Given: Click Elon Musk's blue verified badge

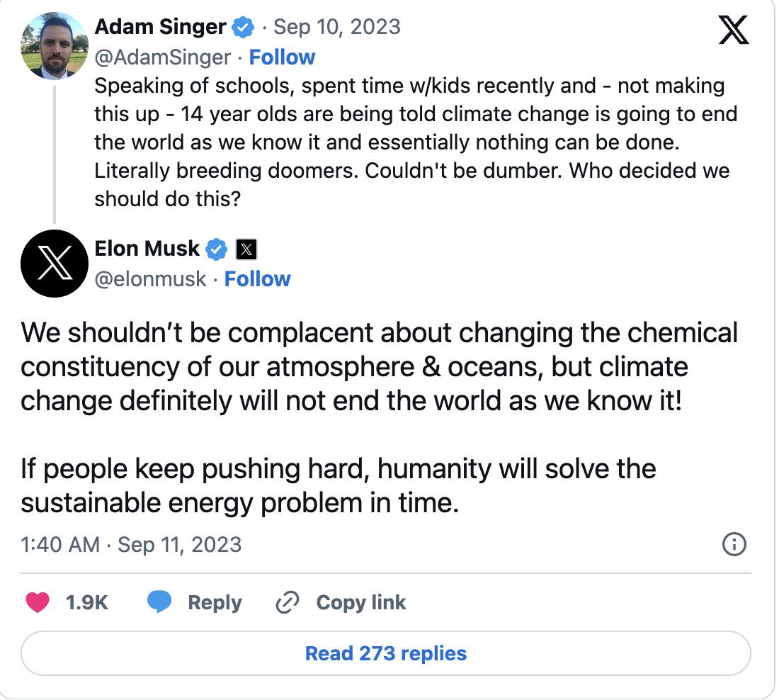Looking at the screenshot, I should [x=216, y=249].
